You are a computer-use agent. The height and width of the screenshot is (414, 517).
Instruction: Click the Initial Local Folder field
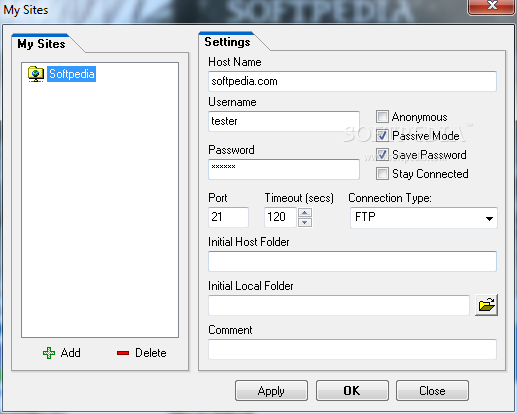339,305
